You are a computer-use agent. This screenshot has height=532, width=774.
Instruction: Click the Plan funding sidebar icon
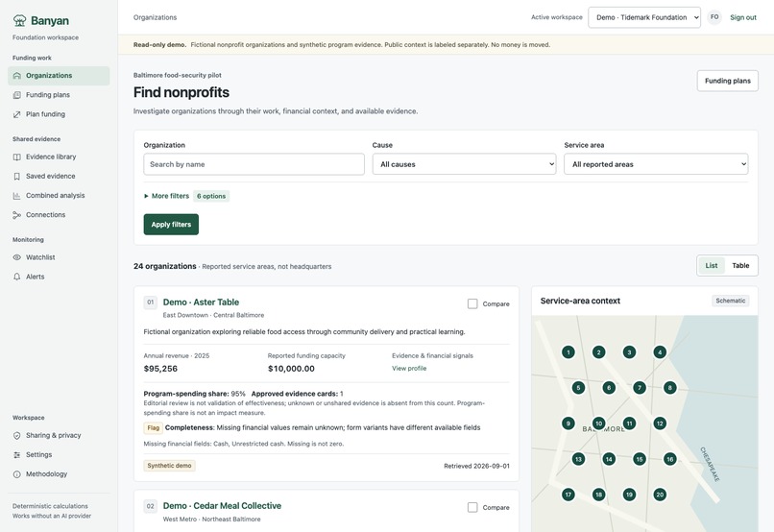point(16,114)
